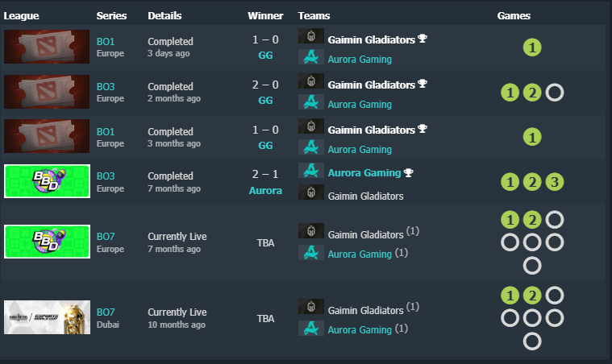Open game 2 of the 2–0 BO3 series

pyautogui.click(x=531, y=93)
